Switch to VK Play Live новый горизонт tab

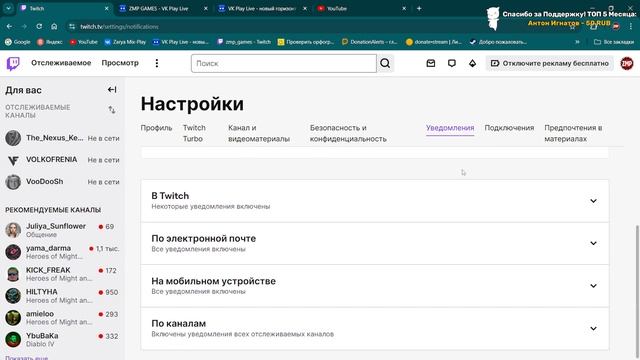click(x=262, y=8)
